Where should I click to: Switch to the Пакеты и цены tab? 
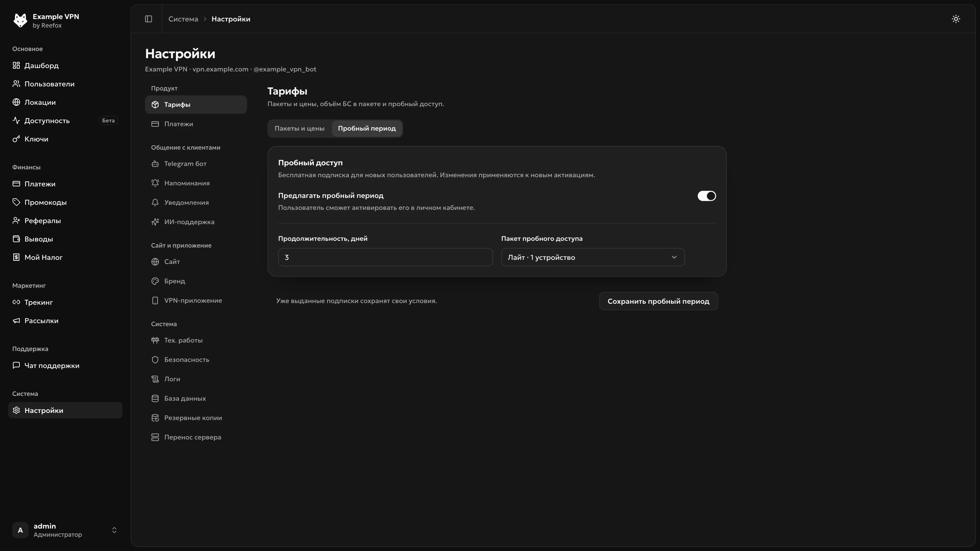point(299,129)
